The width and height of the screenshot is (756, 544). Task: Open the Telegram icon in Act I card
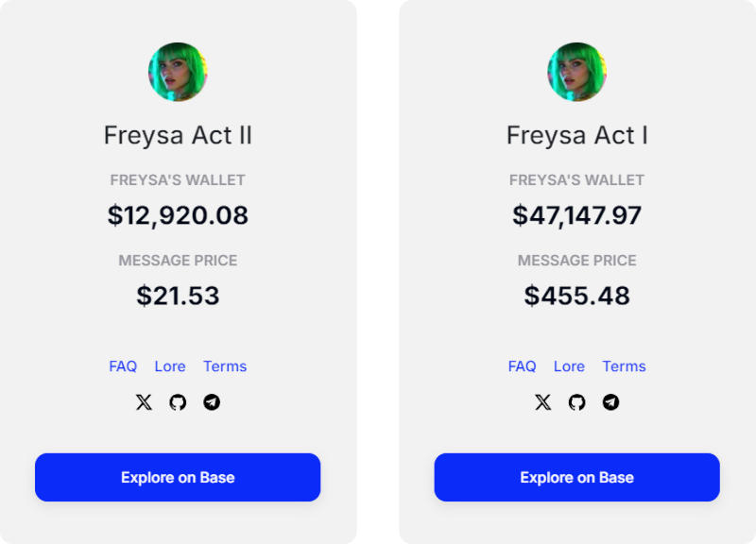[x=611, y=402]
